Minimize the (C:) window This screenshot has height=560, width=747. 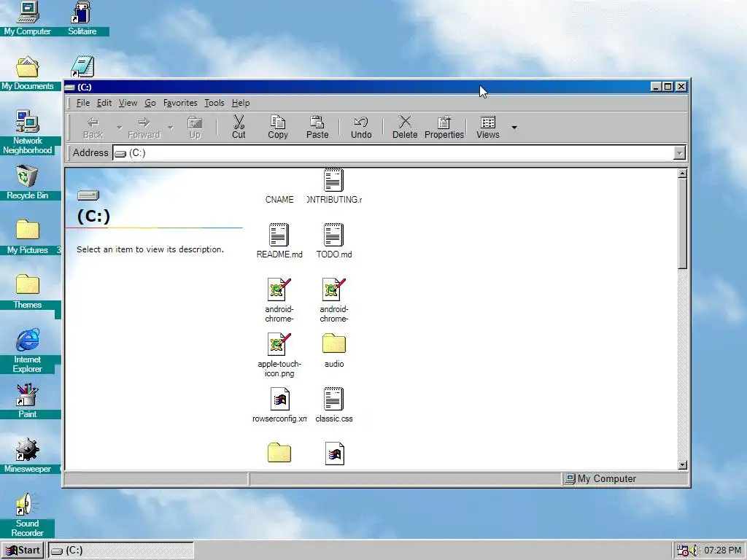coord(656,87)
